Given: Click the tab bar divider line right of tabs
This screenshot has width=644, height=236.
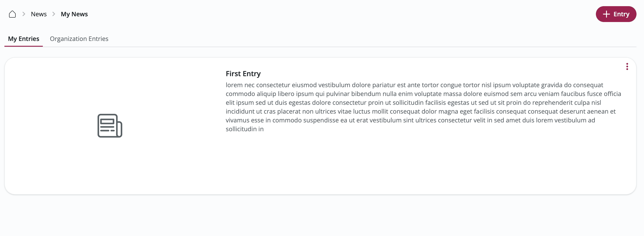Looking at the screenshot, I should point(350,47).
